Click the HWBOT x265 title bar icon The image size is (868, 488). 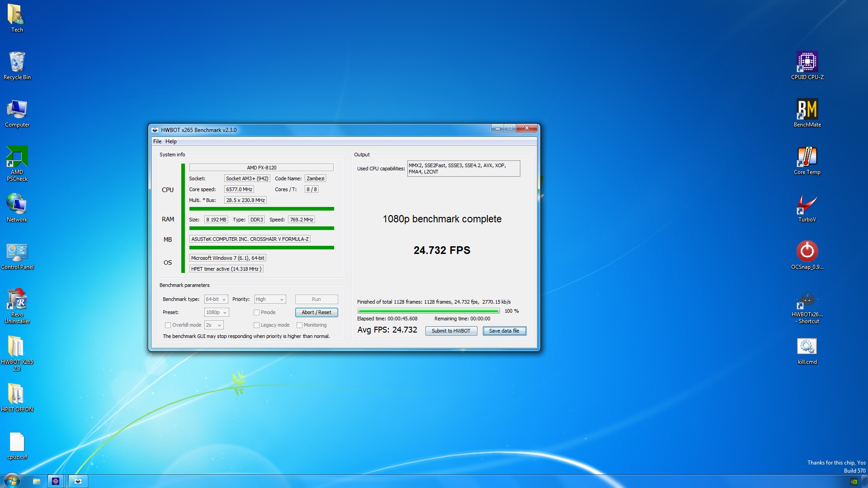155,130
